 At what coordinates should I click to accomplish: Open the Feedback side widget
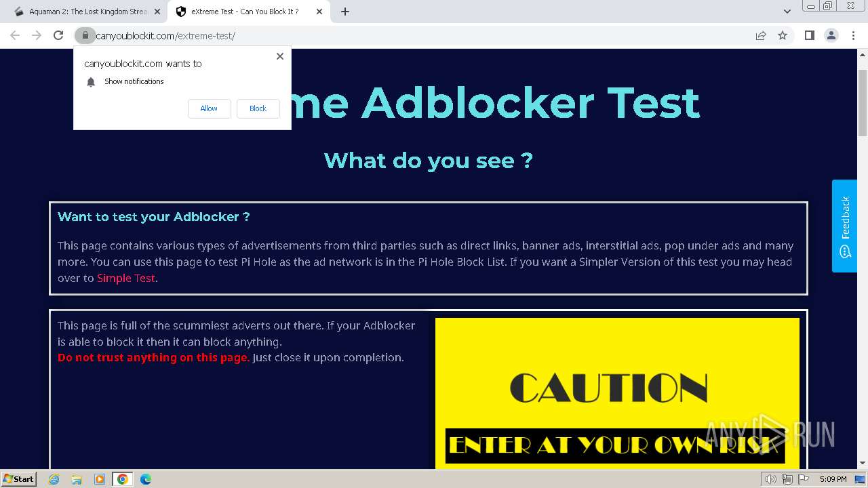pos(844,226)
